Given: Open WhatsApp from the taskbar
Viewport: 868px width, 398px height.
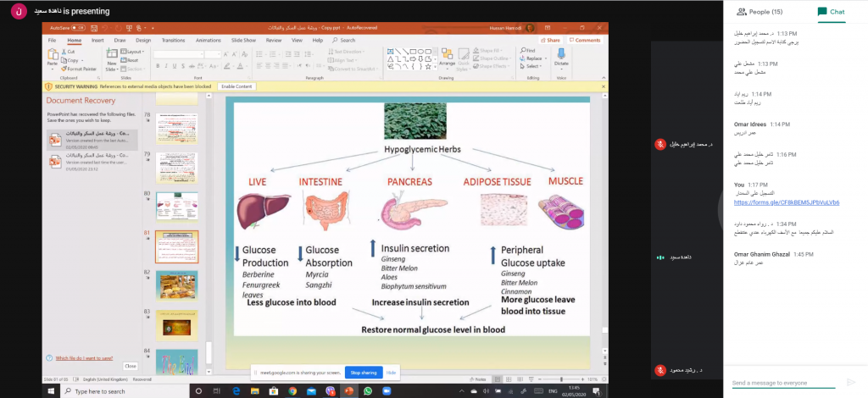Looking at the screenshot, I should (x=368, y=390).
